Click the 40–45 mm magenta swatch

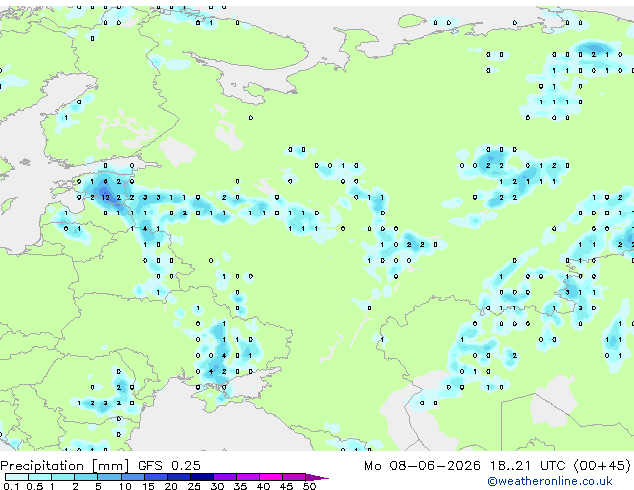click(271, 477)
